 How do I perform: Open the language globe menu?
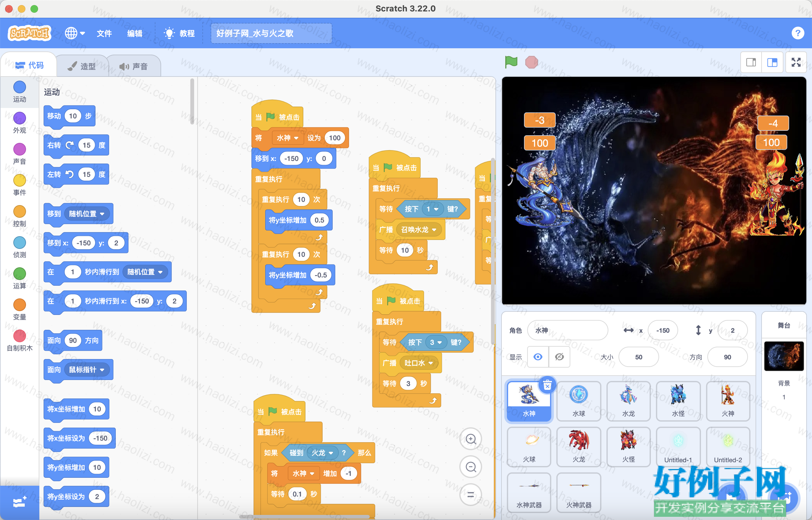(75, 33)
